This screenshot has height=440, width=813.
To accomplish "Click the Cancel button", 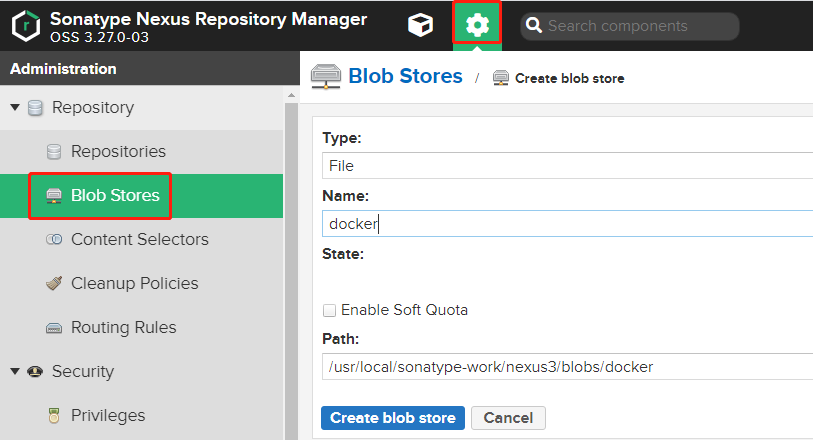I will pyautogui.click(x=508, y=418).
